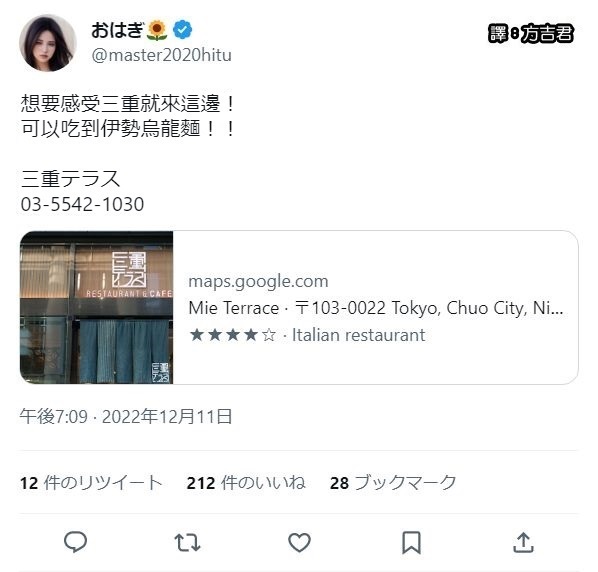This screenshot has width=598, height=572.
Task: Bookmark the tweet with bookmark icon
Action: coord(412,542)
